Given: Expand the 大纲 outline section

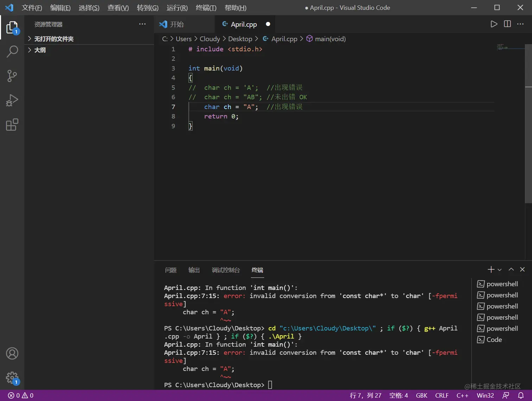Looking at the screenshot, I should [40, 50].
